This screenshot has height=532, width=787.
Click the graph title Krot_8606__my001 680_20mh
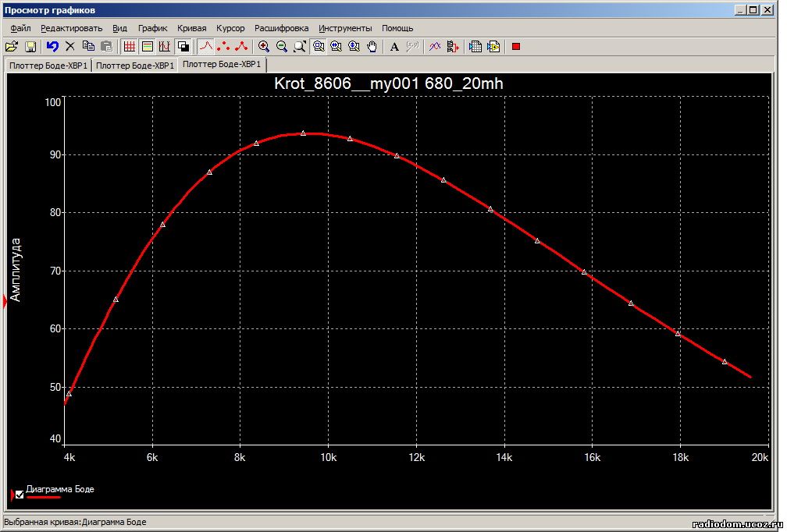389,83
